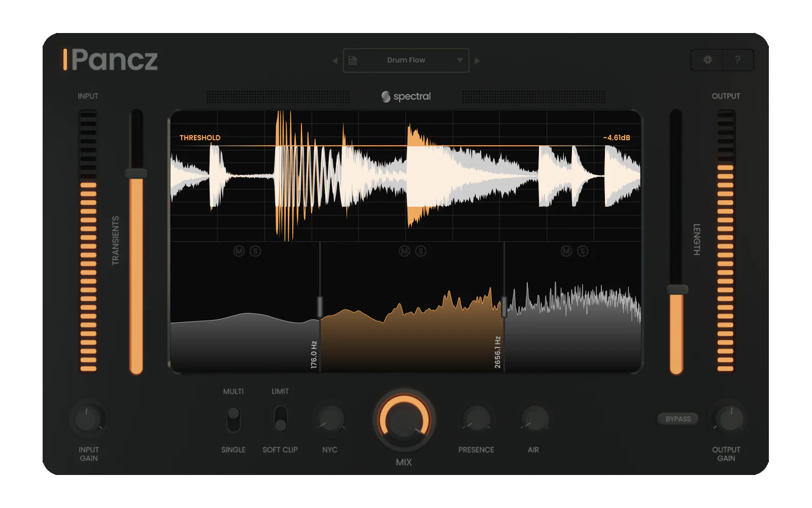Solo the mid band with S
This screenshot has height=508, width=812.
click(x=421, y=251)
